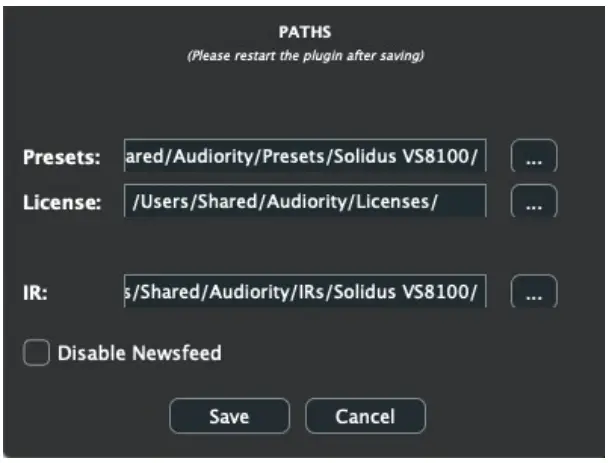The image size is (608, 463).
Task: Save the path settings
Action: tap(229, 416)
